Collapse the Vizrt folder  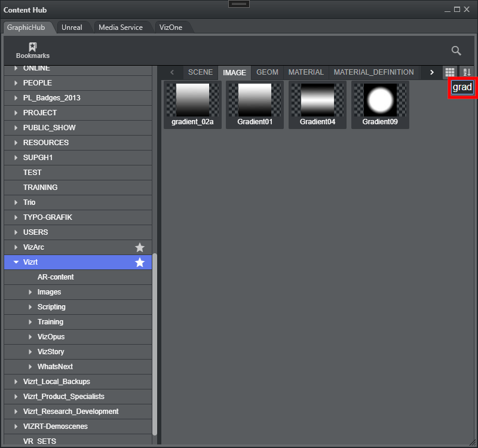(16, 262)
